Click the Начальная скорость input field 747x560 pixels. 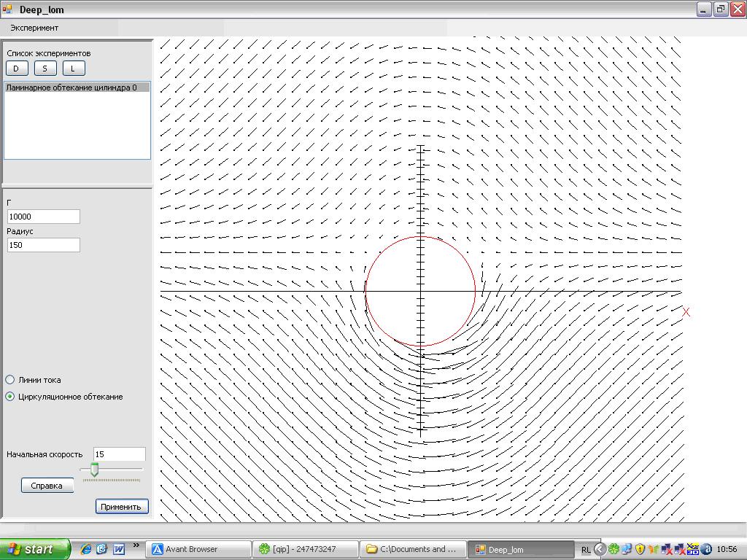point(119,454)
